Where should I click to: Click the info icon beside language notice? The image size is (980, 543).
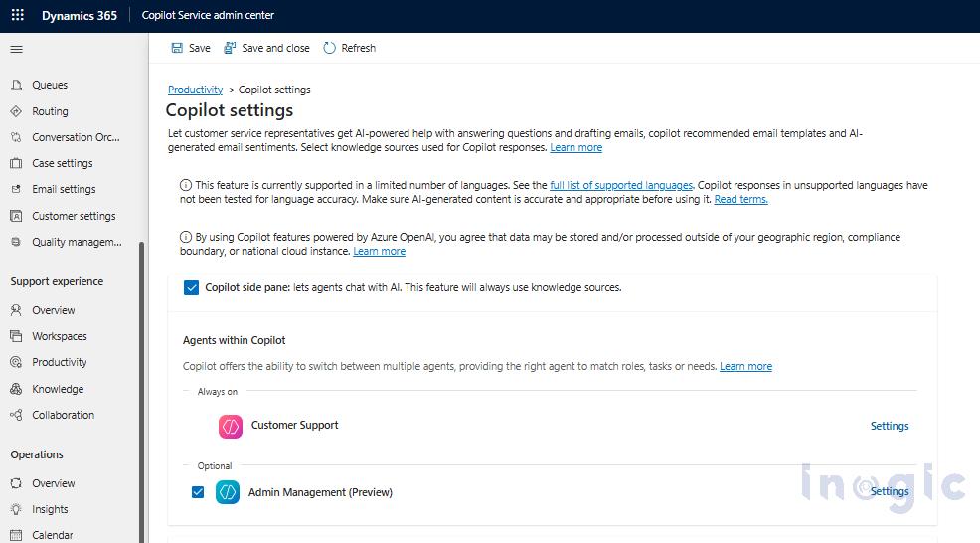tap(186, 185)
